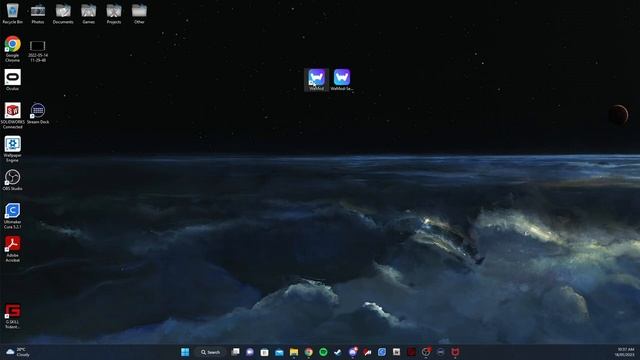Open the Documents folder on desktop
Screen dimensions: 640x360
pos(63,13)
